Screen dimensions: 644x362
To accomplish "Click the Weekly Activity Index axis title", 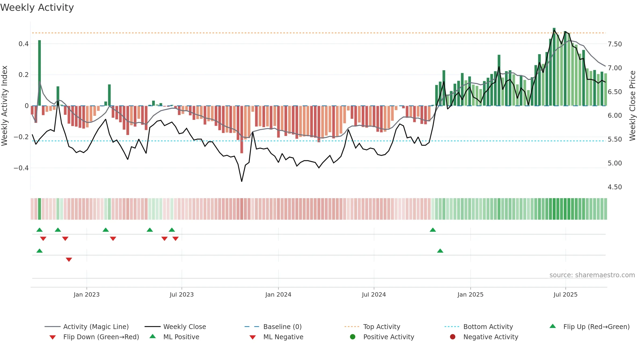I will pyautogui.click(x=5, y=106).
